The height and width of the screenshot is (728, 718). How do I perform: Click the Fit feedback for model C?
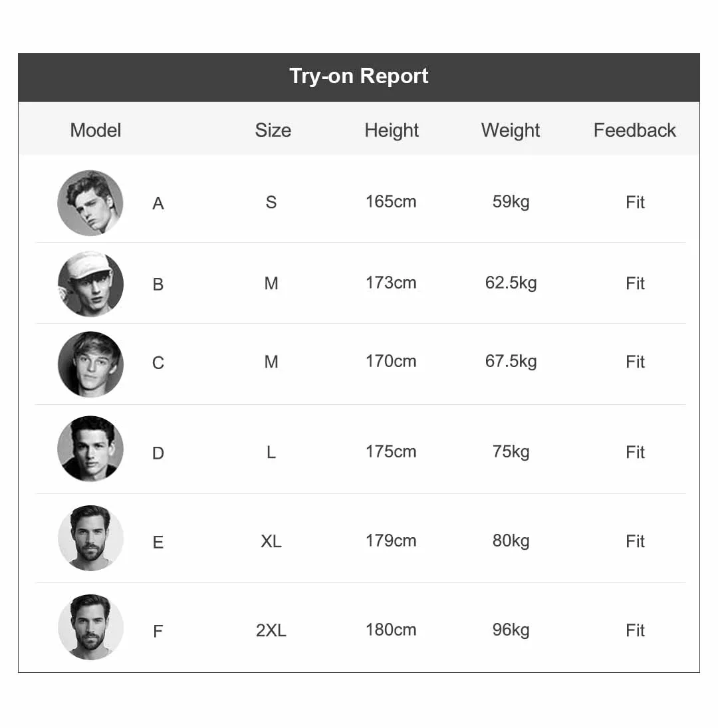coord(635,362)
